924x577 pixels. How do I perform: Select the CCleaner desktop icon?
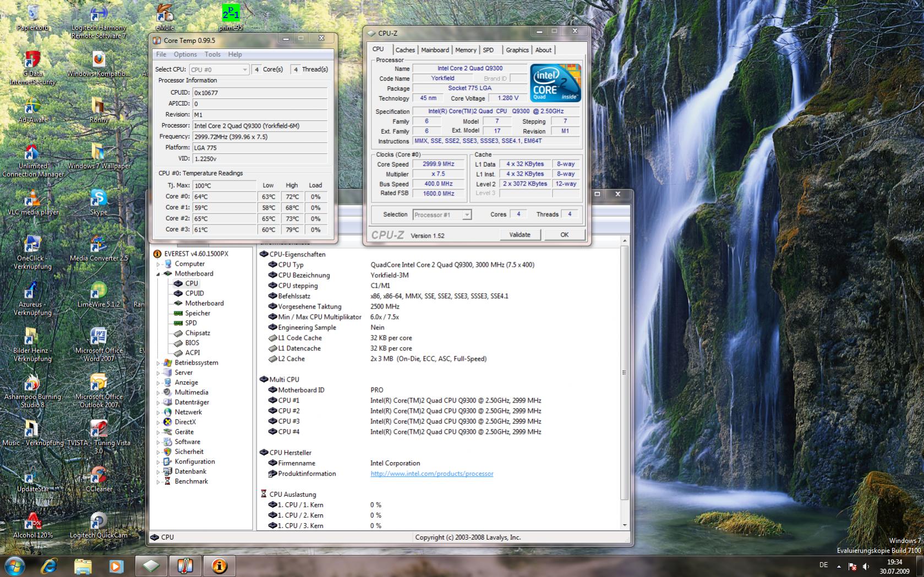[x=99, y=479]
